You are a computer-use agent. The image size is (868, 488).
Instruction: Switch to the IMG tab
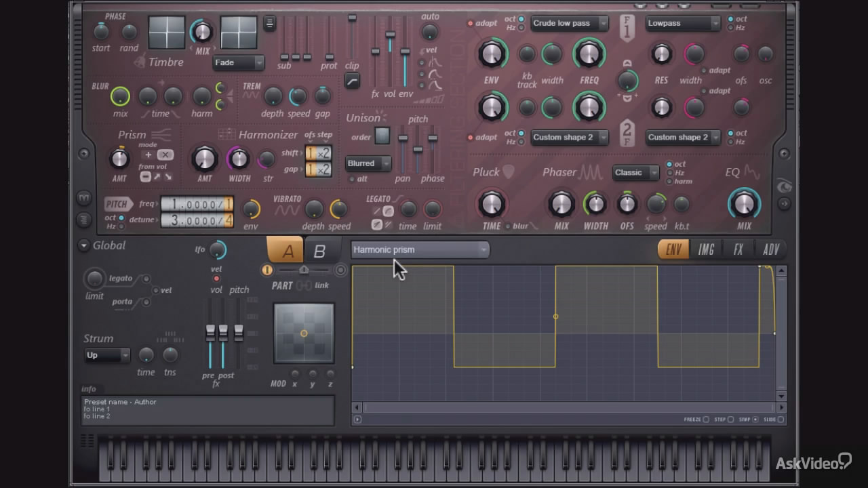click(706, 249)
